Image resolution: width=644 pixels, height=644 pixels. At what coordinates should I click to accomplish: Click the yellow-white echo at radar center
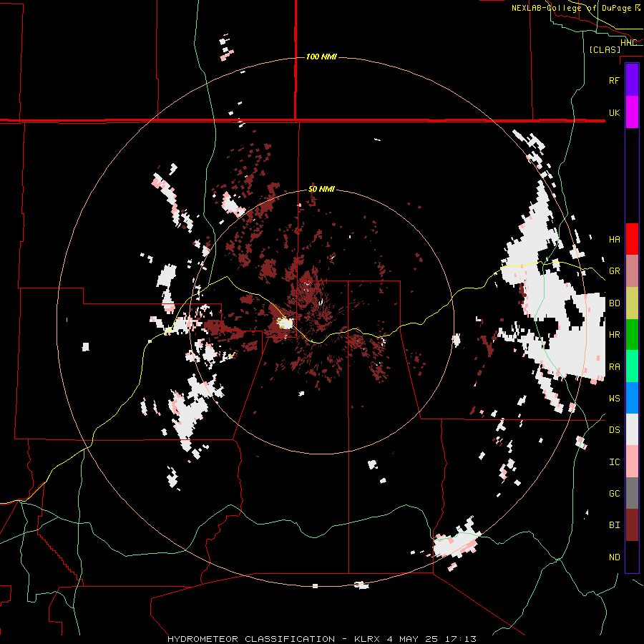coord(284,323)
